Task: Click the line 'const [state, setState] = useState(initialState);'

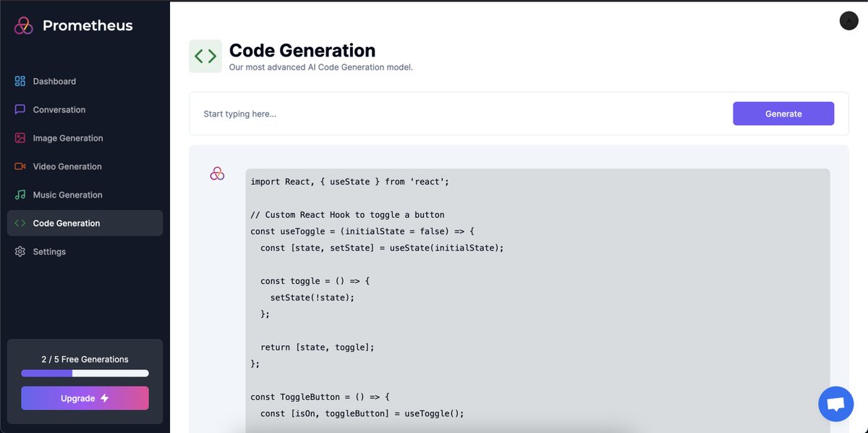Action: coord(382,248)
